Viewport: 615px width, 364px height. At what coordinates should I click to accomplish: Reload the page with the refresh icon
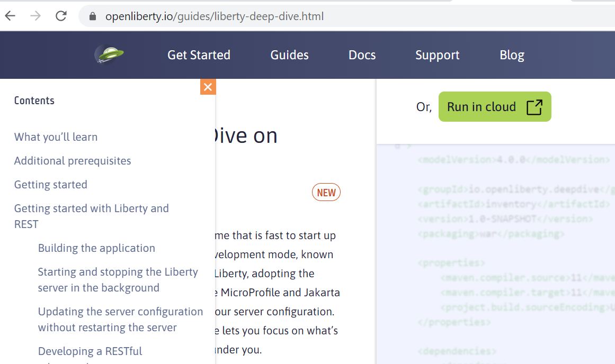point(61,16)
